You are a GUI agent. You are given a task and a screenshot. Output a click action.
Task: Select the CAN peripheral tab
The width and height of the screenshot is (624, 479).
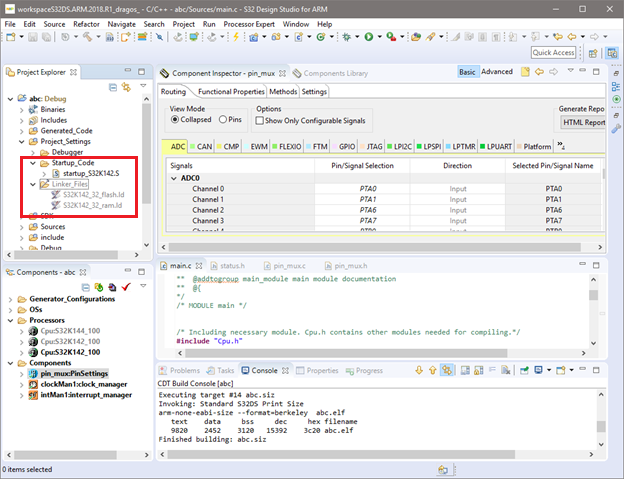pyautogui.click(x=201, y=146)
